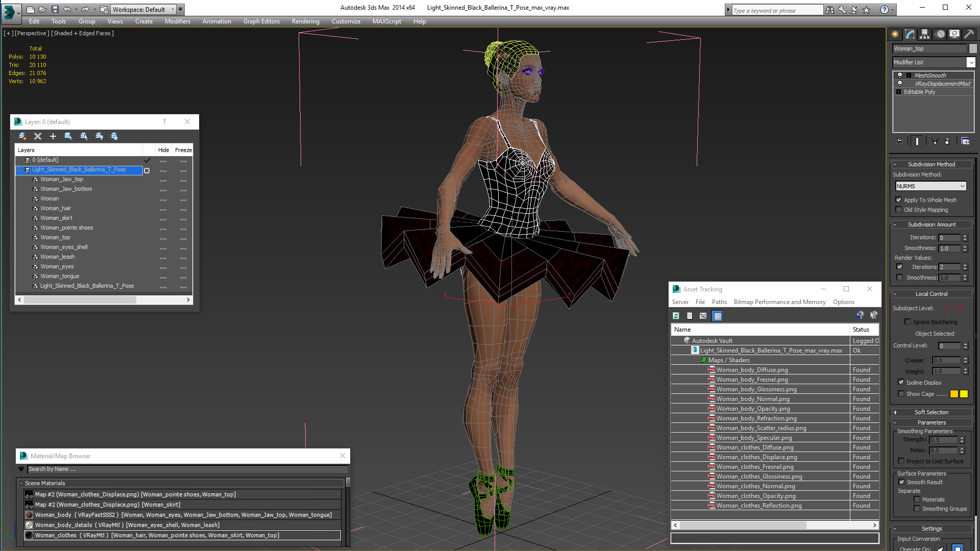
Task: Expand Editable Poly sub-objects
Action: pos(899,92)
